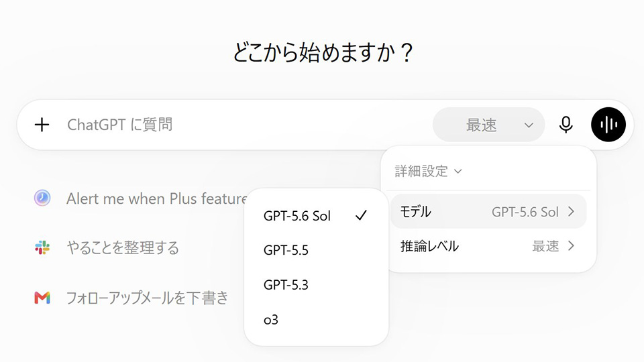
Task: Choose GPT-5.3 from the model list
Action: [316, 284]
